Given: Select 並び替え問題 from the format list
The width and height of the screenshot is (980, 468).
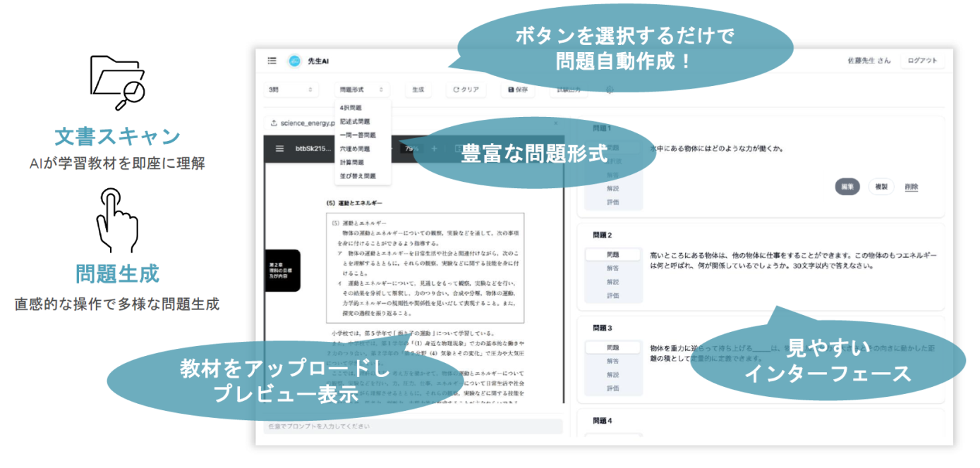Looking at the screenshot, I should 362,175.
